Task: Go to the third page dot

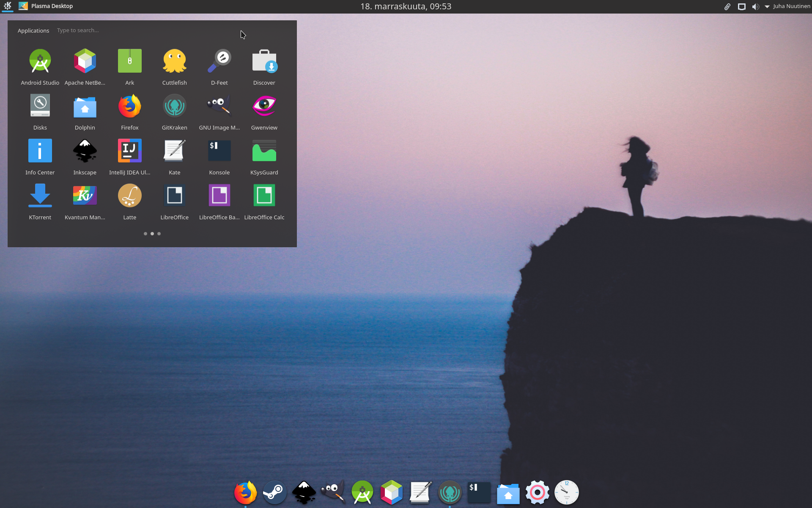Action: [159, 234]
